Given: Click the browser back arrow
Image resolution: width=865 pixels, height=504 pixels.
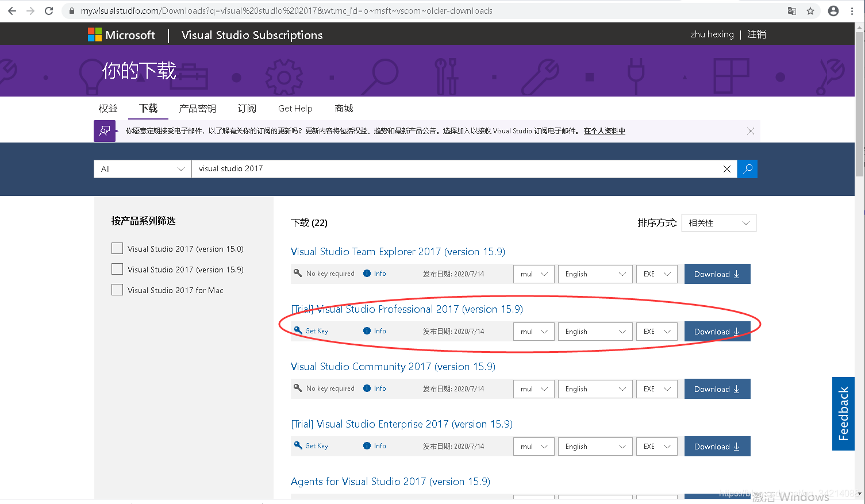Looking at the screenshot, I should (12, 11).
